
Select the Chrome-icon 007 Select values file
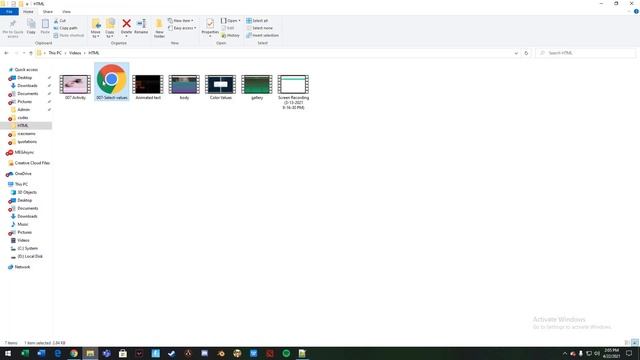click(x=112, y=81)
